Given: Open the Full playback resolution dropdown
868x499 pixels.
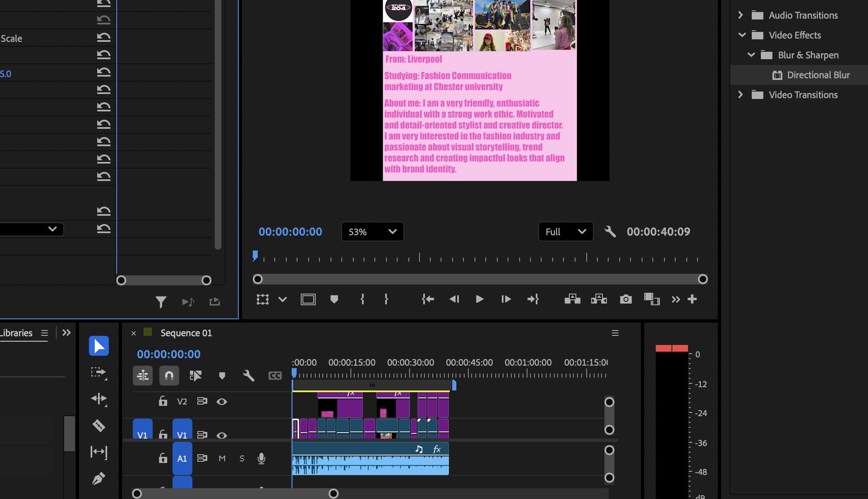Looking at the screenshot, I should (565, 232).
